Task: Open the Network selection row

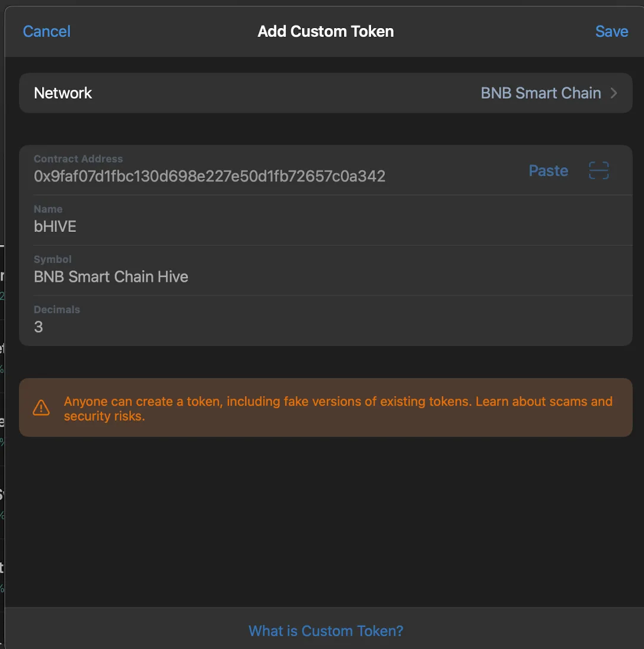Action: click(326, 93)
